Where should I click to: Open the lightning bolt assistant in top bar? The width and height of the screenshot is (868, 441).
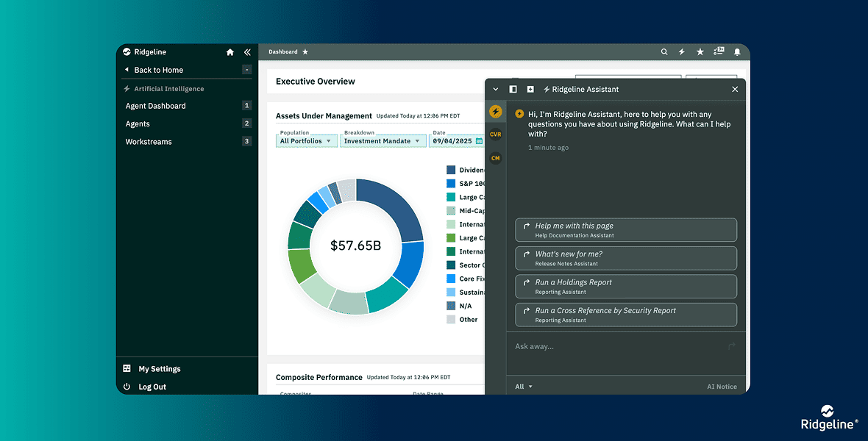click(682, 52)
